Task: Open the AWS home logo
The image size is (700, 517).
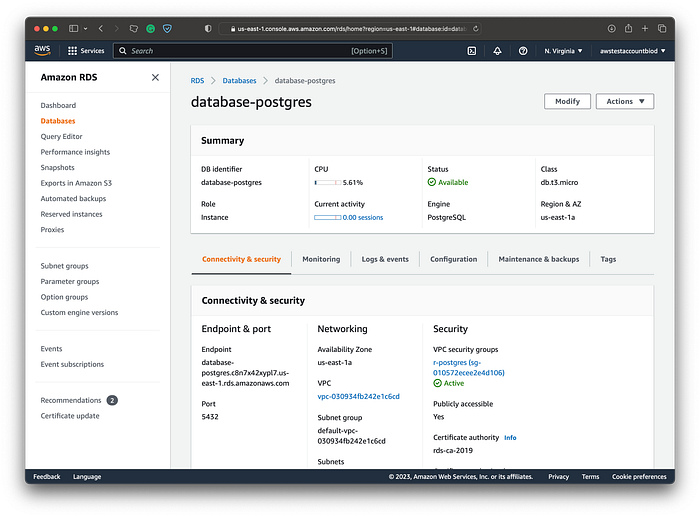Action: [x=42, y=50]
